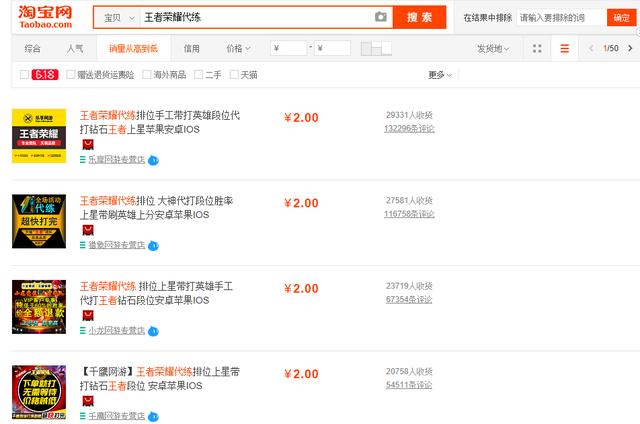Image resolution: width=640 pixels, height=424 pixels.
Task: Click Tmall badge under 乐享网游专营店 listing
Action: 88,144
